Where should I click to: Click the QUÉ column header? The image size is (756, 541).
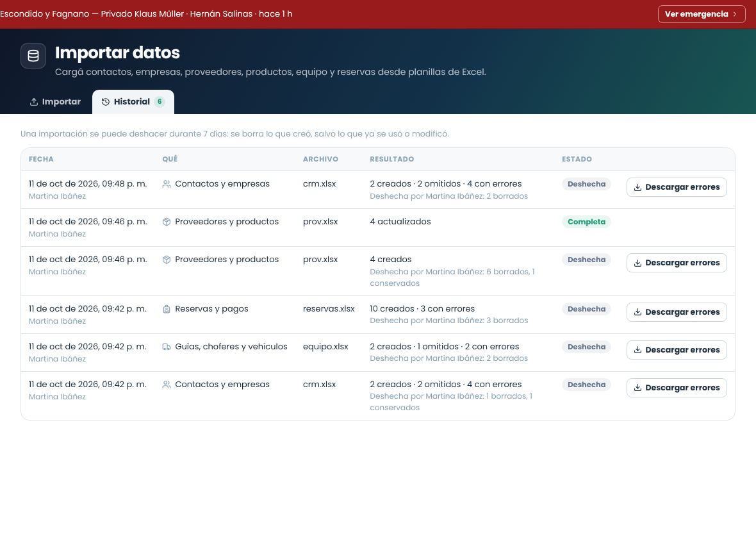170,159
